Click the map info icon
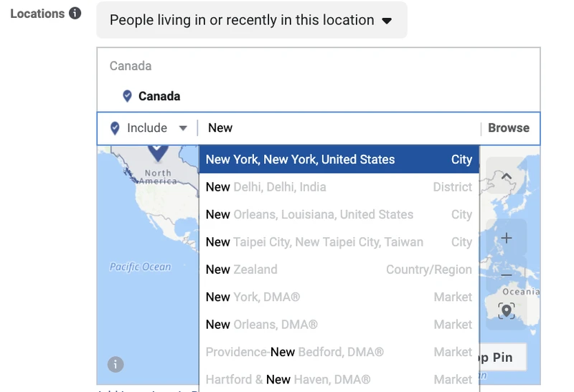This screenshot has height=392, width=574. [116, 365]
